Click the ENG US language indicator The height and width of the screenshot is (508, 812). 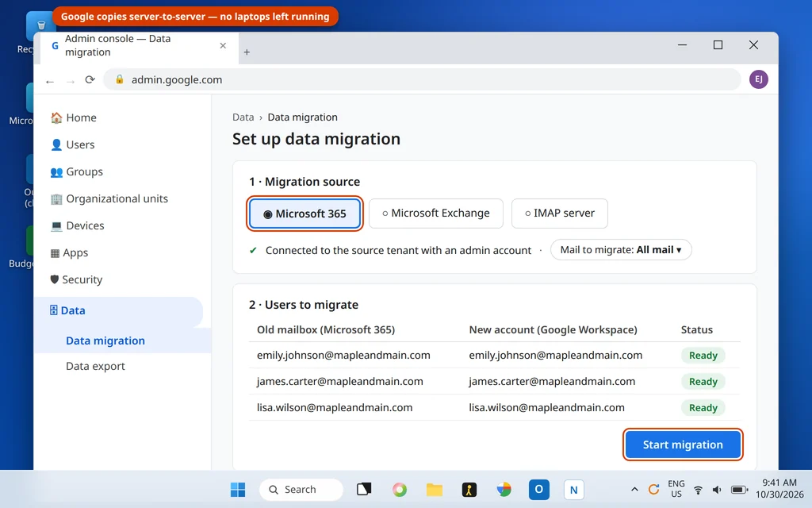[676, 489]
